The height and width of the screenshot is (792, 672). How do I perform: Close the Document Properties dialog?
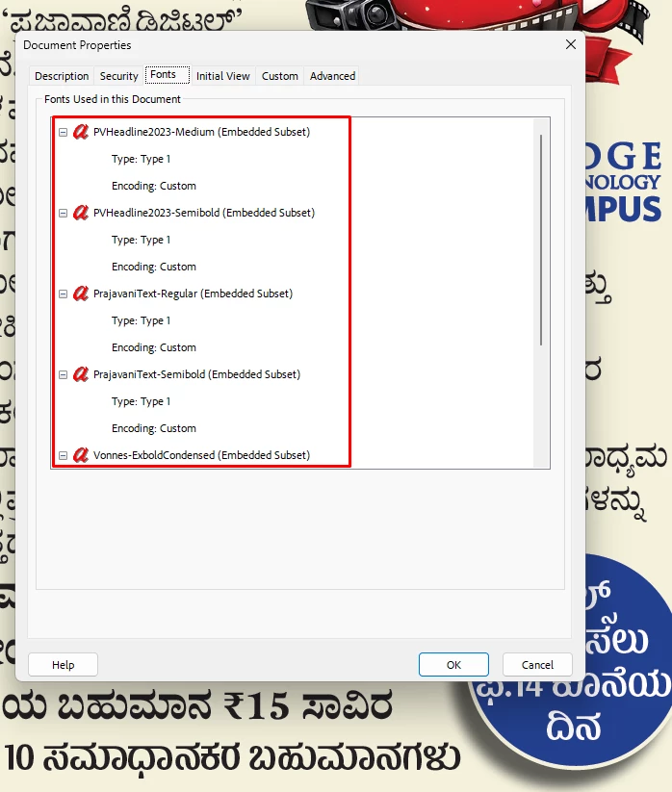[571, 44]
